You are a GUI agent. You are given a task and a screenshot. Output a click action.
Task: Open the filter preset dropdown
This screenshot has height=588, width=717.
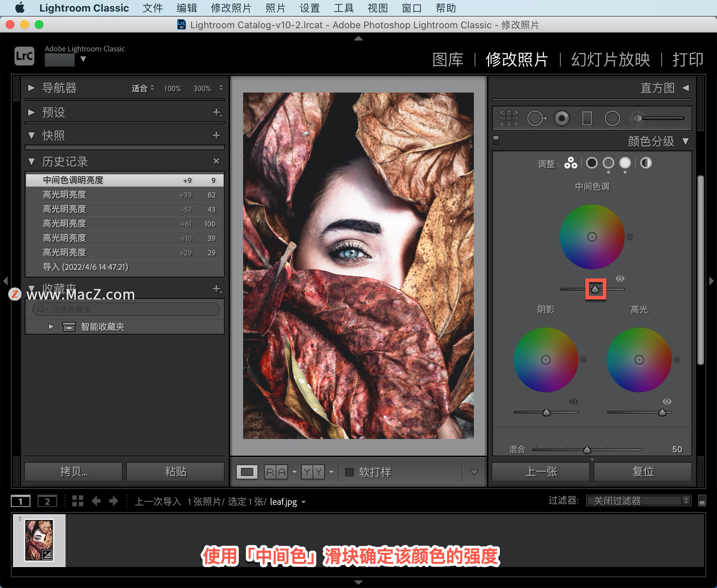tap(639, 500)
